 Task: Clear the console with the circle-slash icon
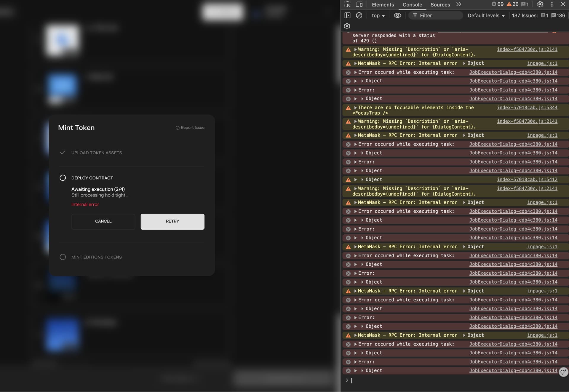tap(359, 15)
